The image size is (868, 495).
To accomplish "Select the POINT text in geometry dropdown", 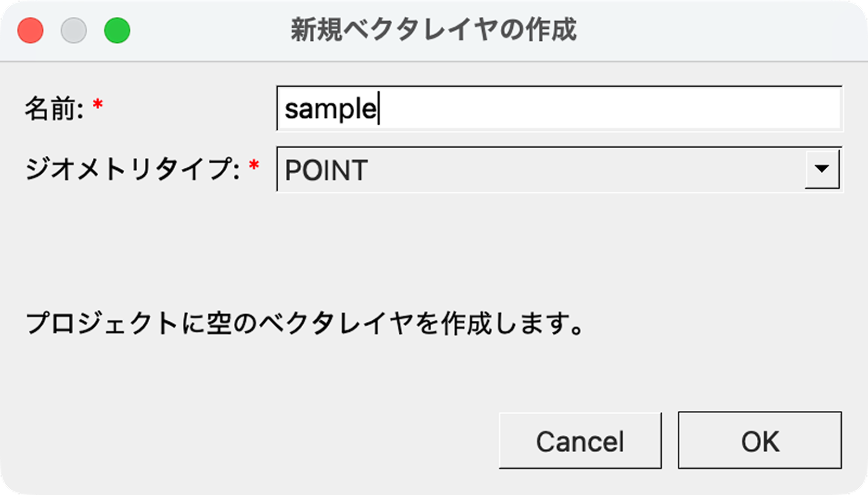I will pyautogui.click(x=326, y=170).
